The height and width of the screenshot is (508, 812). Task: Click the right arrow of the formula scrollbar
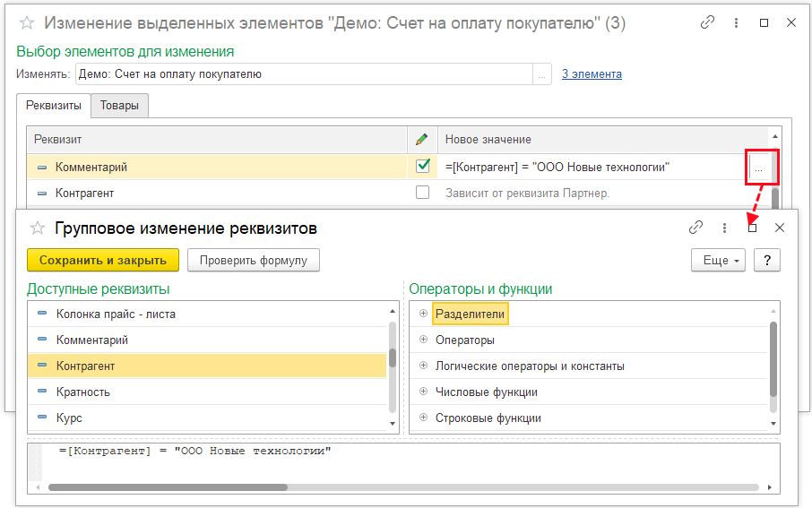tap(770, 487)
